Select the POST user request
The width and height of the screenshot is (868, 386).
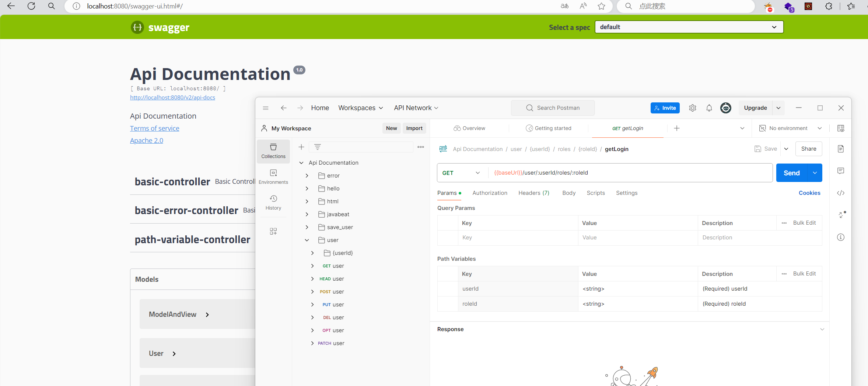point(332,292)
